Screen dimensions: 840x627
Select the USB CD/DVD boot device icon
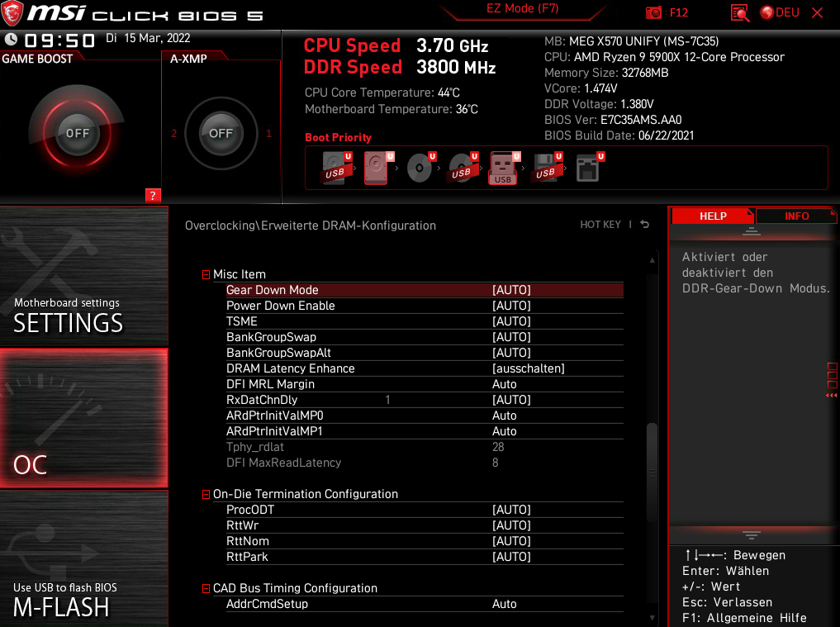point(463,169)
